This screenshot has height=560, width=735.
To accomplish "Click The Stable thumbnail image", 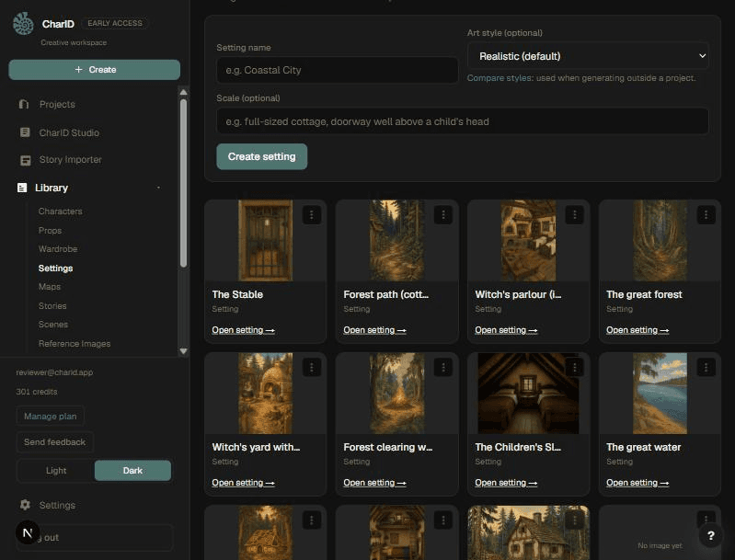I will [x=265, y=240].
